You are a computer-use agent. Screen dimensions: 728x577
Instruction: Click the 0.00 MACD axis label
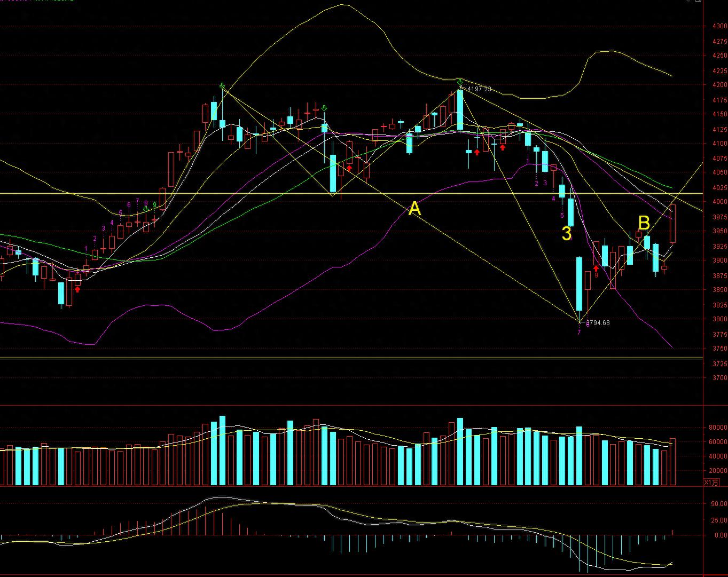(x=721, y=535)
